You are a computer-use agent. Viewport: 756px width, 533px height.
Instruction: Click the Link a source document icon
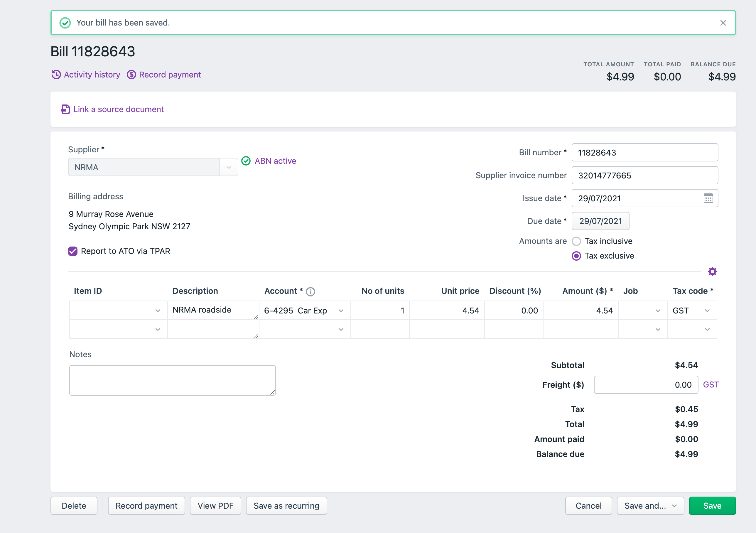tap(65, 109)
